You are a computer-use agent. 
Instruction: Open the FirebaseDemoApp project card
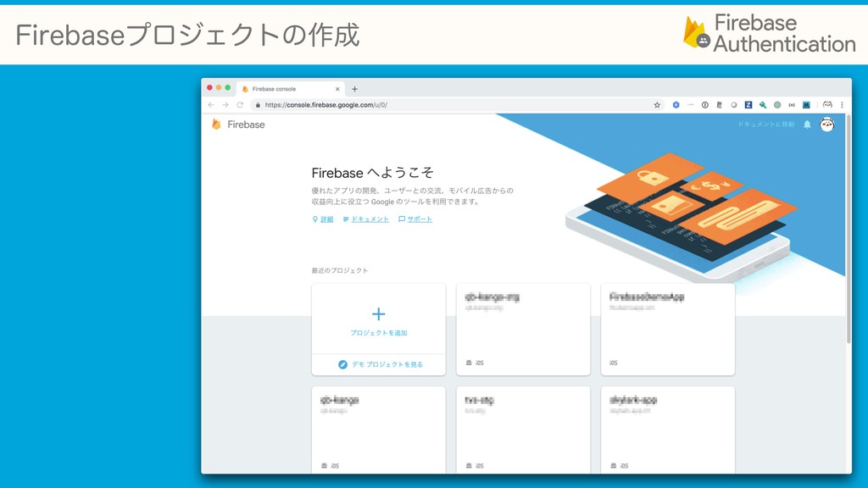coord(668,330)
